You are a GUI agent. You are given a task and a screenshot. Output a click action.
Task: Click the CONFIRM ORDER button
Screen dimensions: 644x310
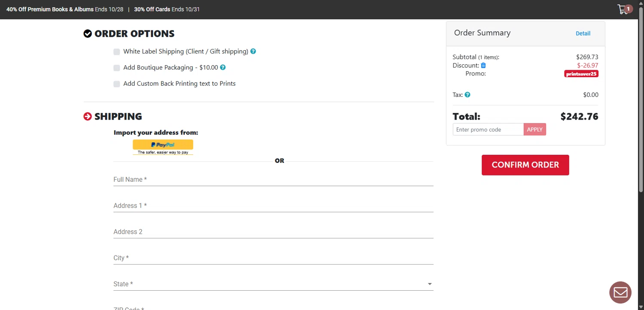click(525, 165)
